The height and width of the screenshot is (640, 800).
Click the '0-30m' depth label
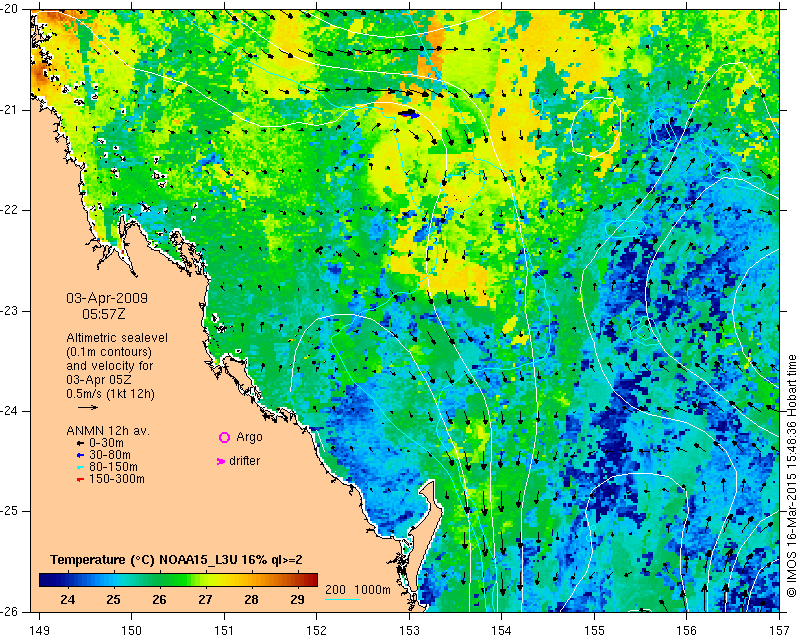(106, 443)
